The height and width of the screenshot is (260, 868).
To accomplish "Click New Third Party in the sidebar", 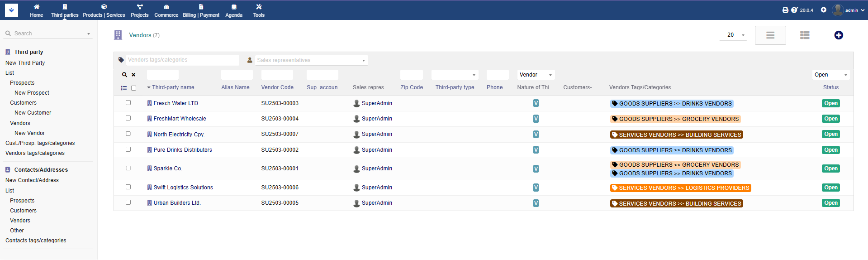I will coord(25,63).
